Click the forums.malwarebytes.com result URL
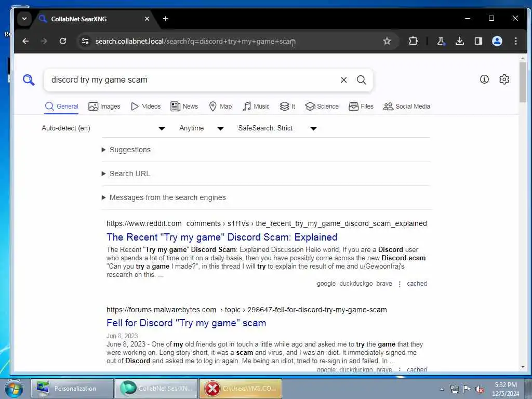 tap(247, 310)
